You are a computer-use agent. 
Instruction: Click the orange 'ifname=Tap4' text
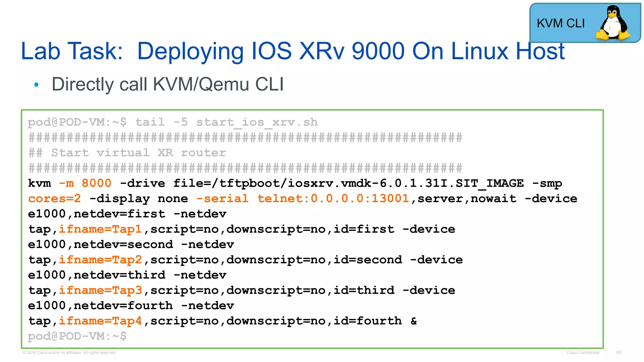(x=100, y=321)
